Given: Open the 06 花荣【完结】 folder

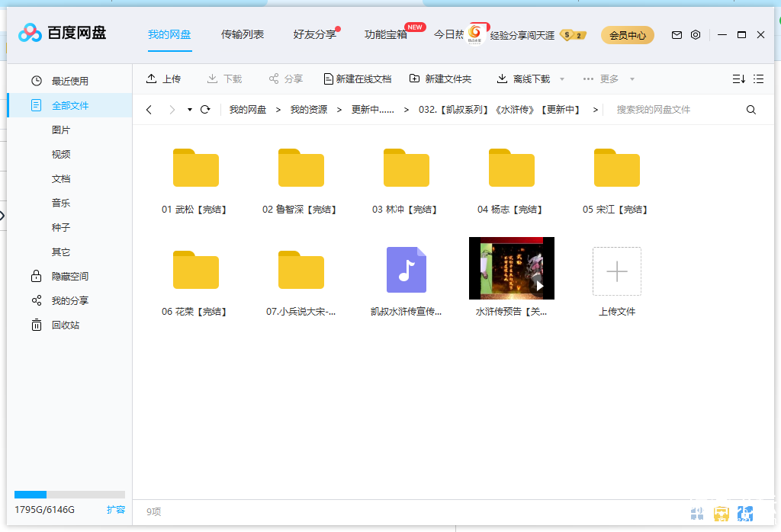Looking at the screenshot, I should pos(196,270).
